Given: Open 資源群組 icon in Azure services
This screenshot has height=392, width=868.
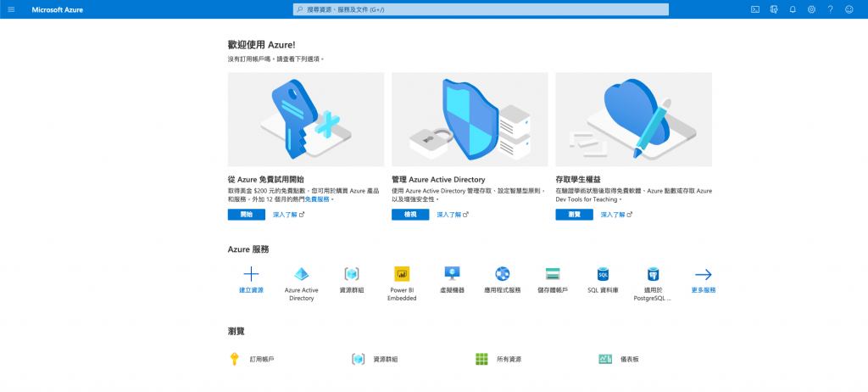Looking at the screenshot, I should [352, 274].
